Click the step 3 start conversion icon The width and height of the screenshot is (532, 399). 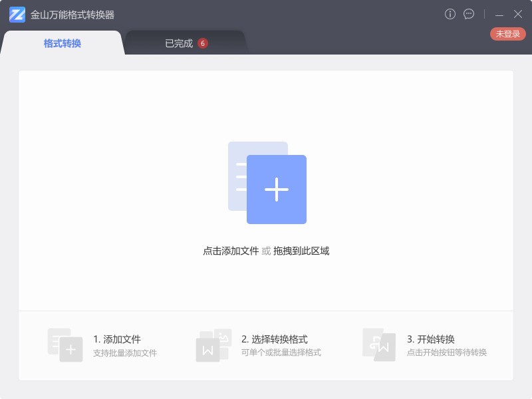tap(379, 344)
